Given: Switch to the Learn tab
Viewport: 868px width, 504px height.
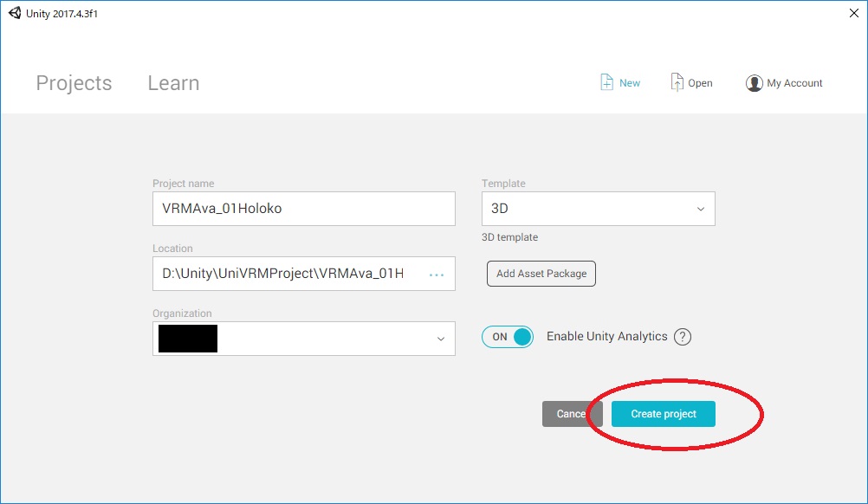Looking at the screenshot, I should coord(173,83).
